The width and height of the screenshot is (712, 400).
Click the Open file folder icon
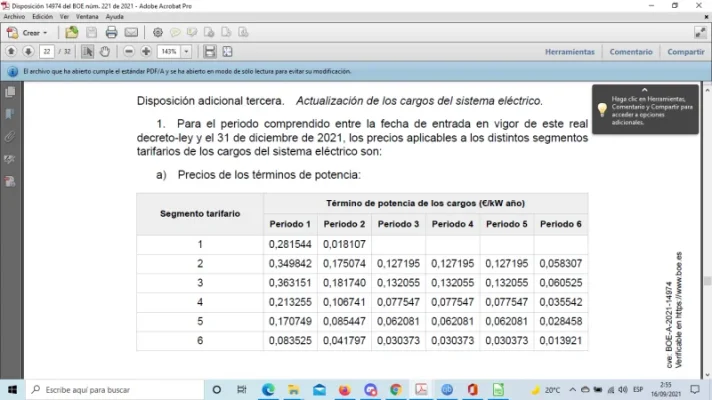(x=72, y=33)
